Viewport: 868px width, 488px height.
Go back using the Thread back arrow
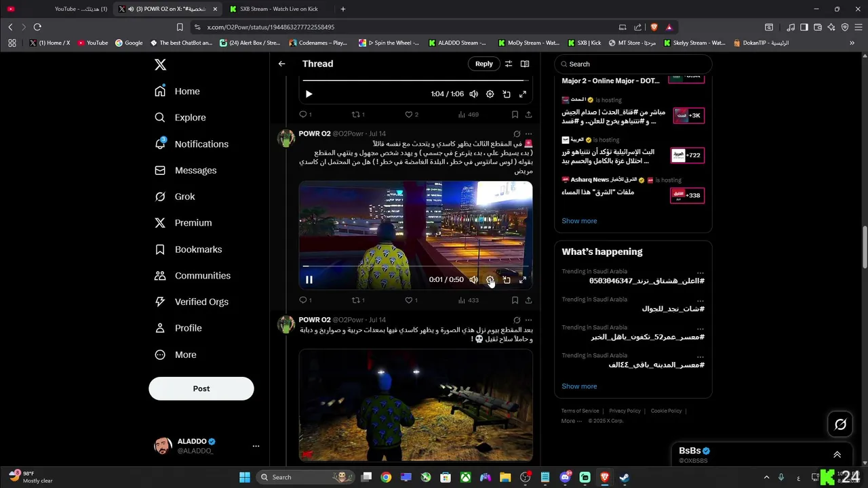pyautogui.click(x=281, y=64)
